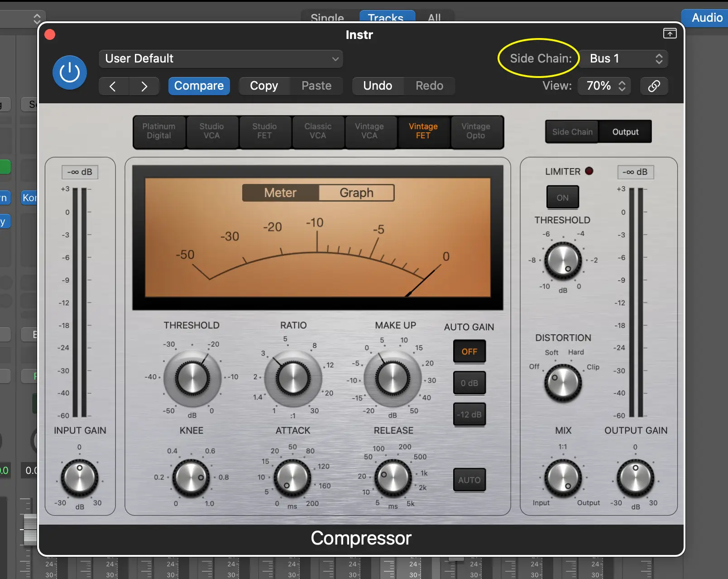Click the Ratio knob

[293, 377]
